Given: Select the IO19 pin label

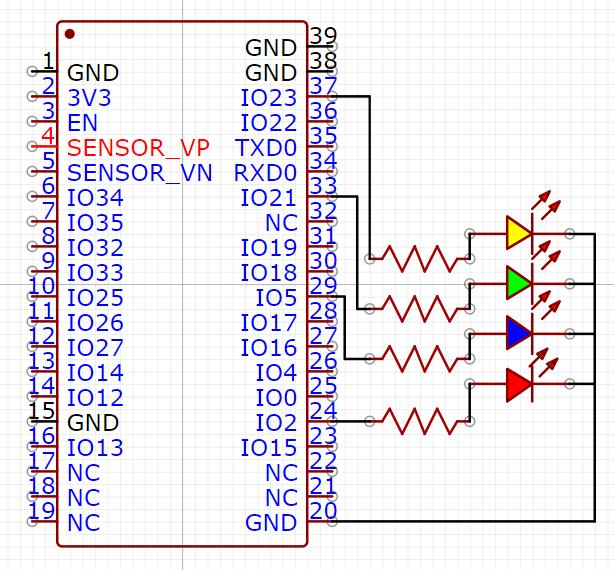Looking at the screenshot, I should click(x=269, y=248).
